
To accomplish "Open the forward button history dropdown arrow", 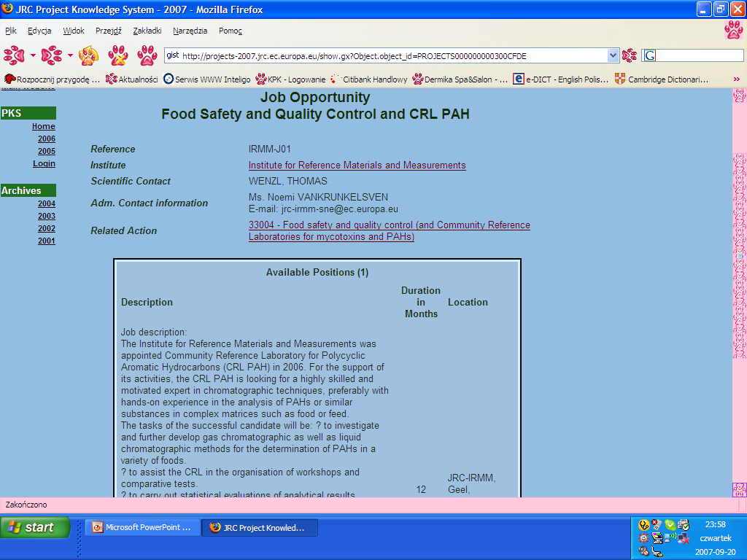I will click(70, 55).
